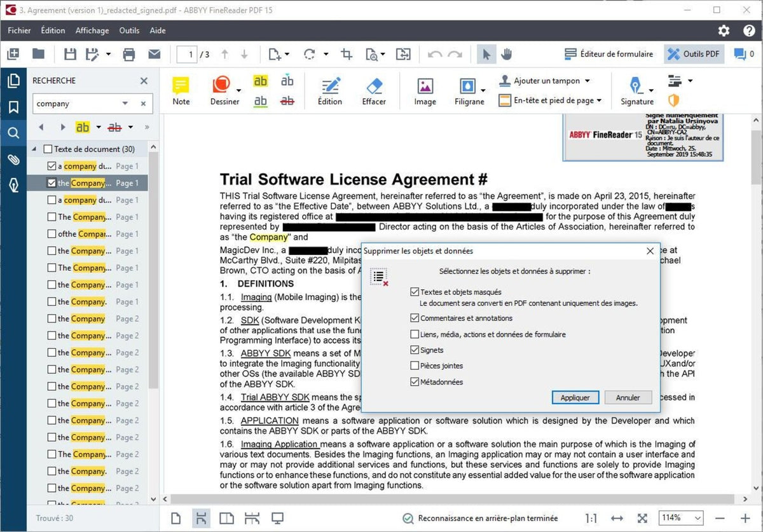
Task: Click the Filigrane watermark tool
Action: coord(469,91)
